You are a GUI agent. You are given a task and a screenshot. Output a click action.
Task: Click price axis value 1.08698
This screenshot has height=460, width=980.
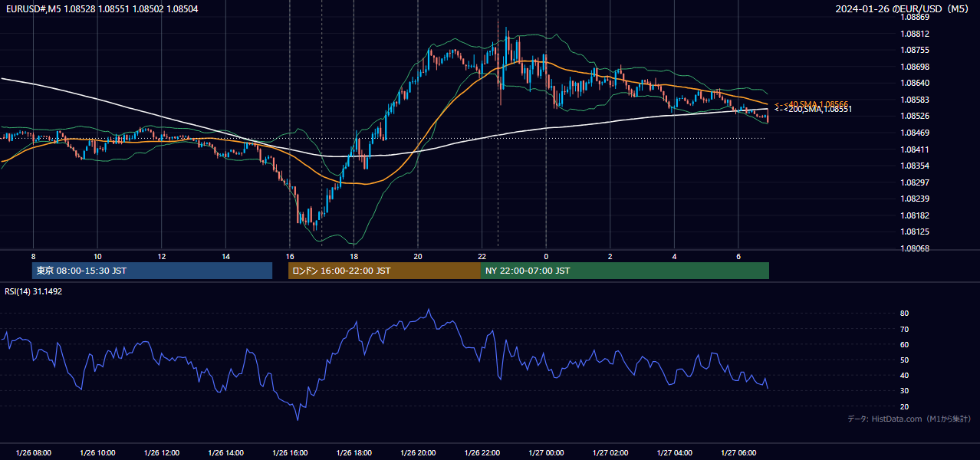click(x=916, y=67)
